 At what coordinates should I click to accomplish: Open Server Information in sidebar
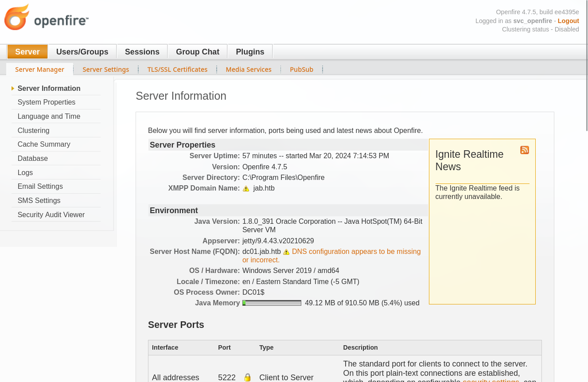(49, 89)
